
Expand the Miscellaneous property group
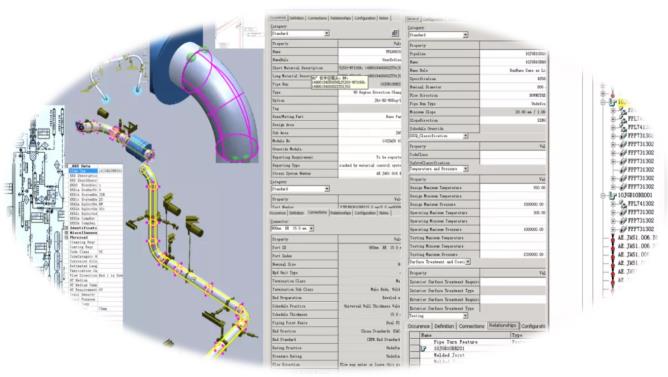pos(66,233)
